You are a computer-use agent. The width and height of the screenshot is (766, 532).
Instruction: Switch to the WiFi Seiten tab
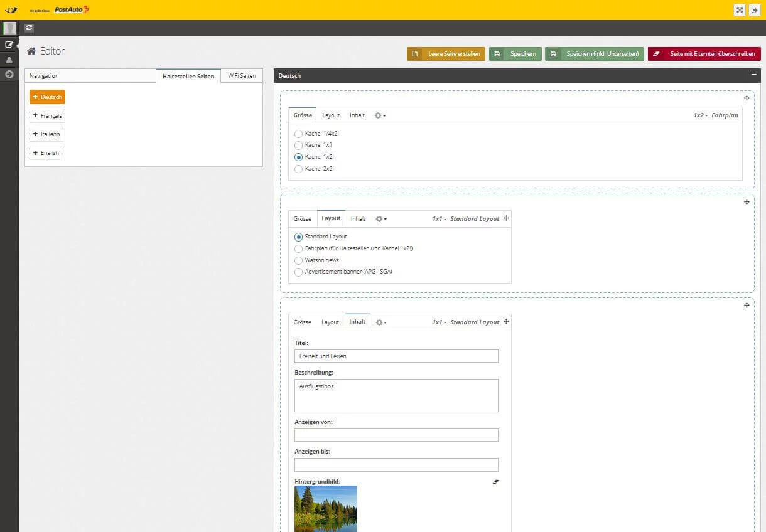tap(242, 76)
